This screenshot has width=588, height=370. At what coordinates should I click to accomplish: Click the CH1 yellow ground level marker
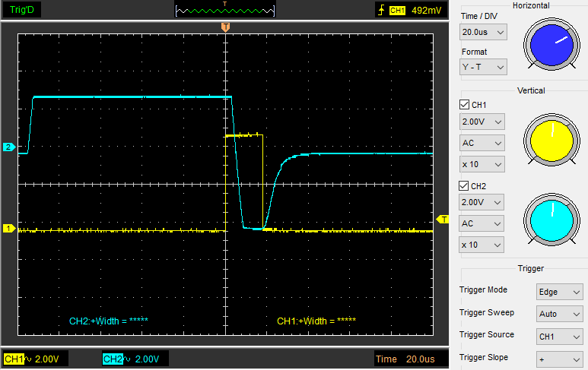9,228
